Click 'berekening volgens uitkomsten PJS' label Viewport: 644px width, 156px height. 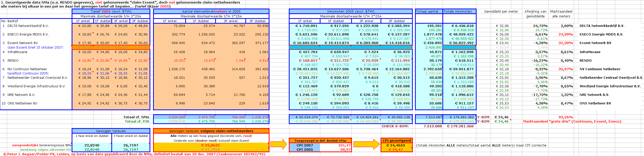(46, 149)
